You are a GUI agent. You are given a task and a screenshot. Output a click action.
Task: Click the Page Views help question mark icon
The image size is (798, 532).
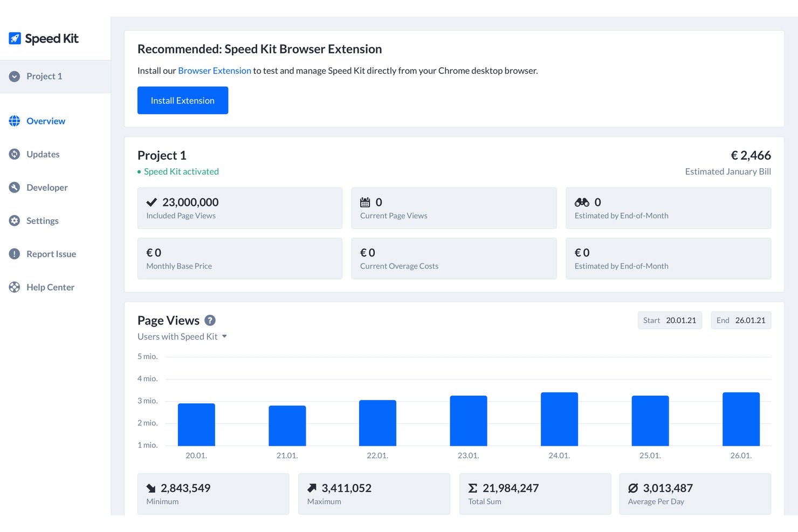tap(210, 320)
